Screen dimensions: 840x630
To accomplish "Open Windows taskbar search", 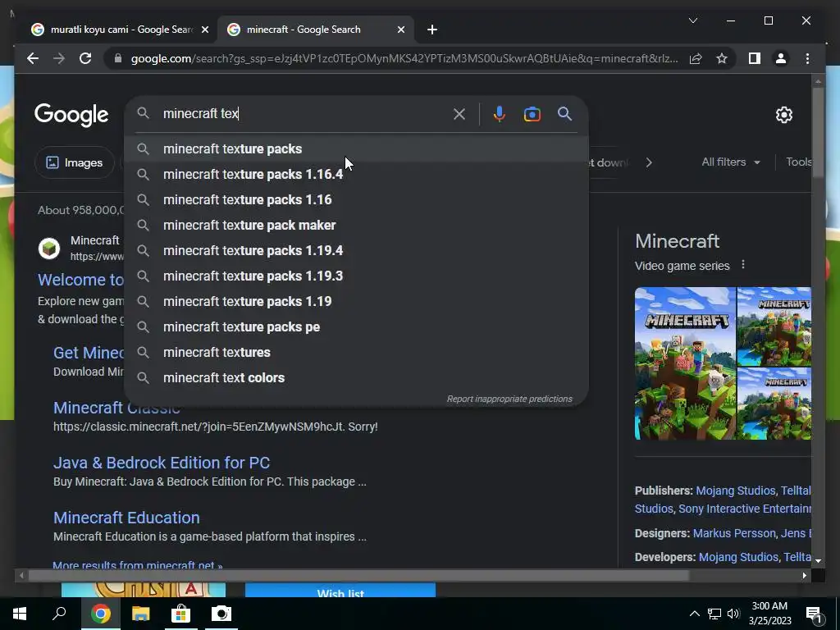I will coord(59,614).
